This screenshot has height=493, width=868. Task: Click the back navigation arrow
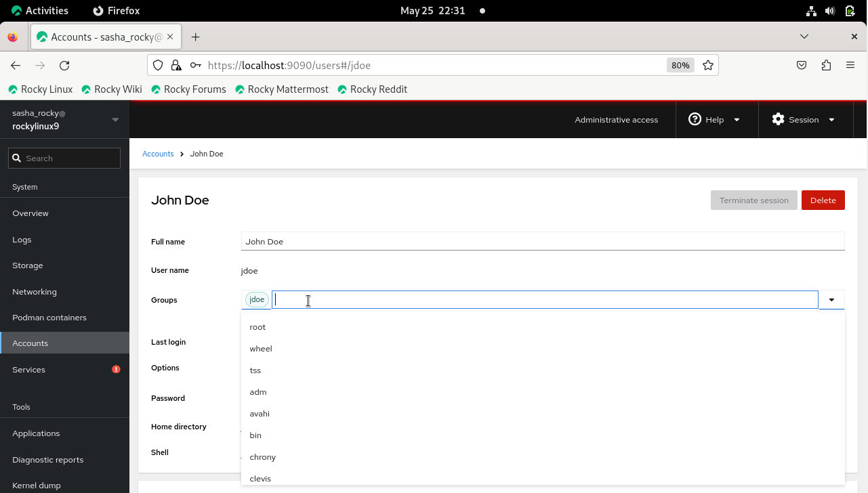point(16,66)
